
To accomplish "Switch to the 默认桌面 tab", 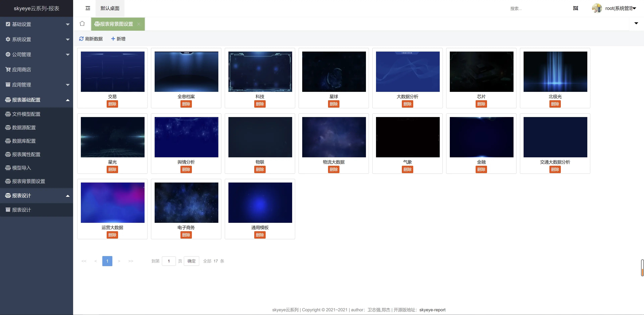I will pos(110,8).
